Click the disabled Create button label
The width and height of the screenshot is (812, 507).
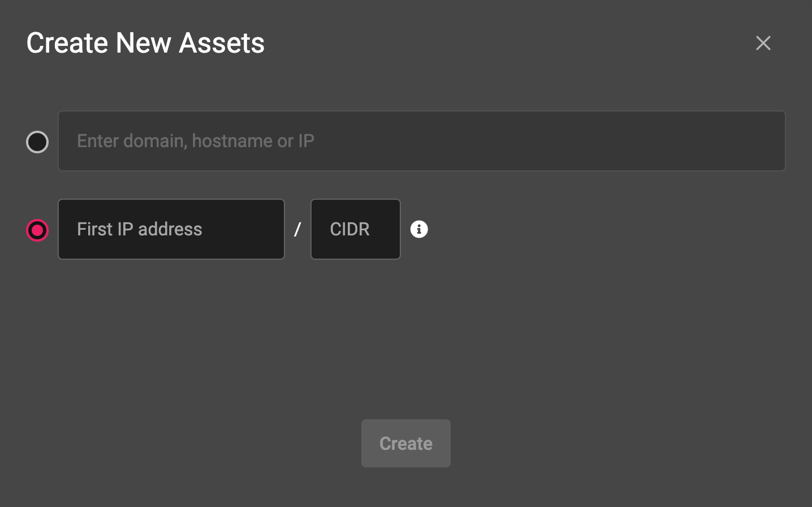[405, 443]
